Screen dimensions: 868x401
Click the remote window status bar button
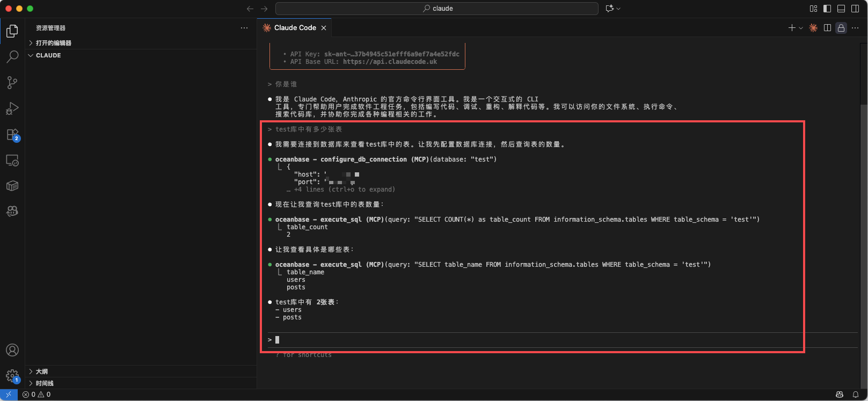tap(8, 395)
